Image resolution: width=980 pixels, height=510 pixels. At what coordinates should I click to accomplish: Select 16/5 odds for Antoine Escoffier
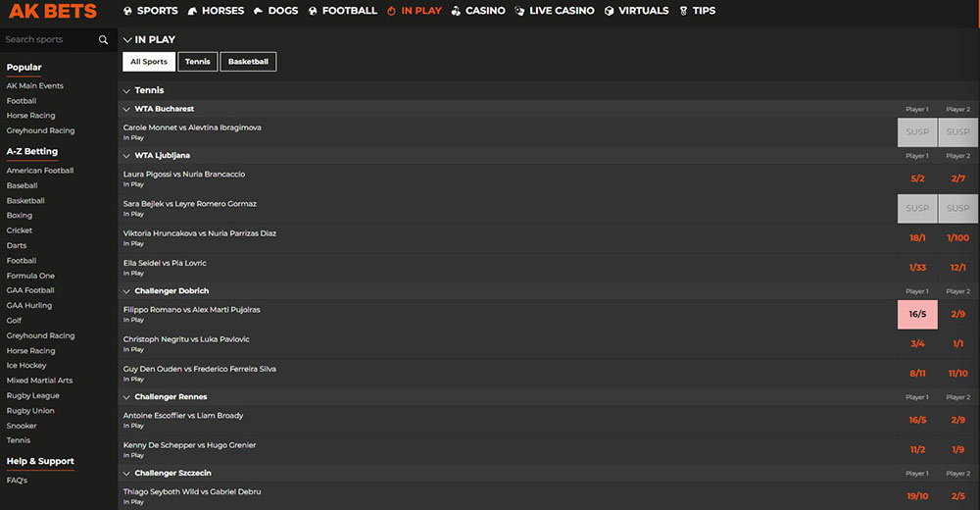click(917, 420)
